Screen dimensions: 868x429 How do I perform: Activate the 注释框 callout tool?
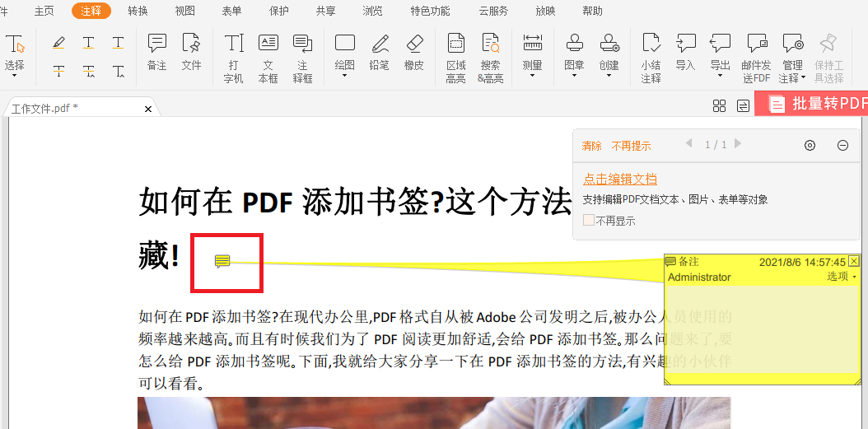click(x=303, y=58)
